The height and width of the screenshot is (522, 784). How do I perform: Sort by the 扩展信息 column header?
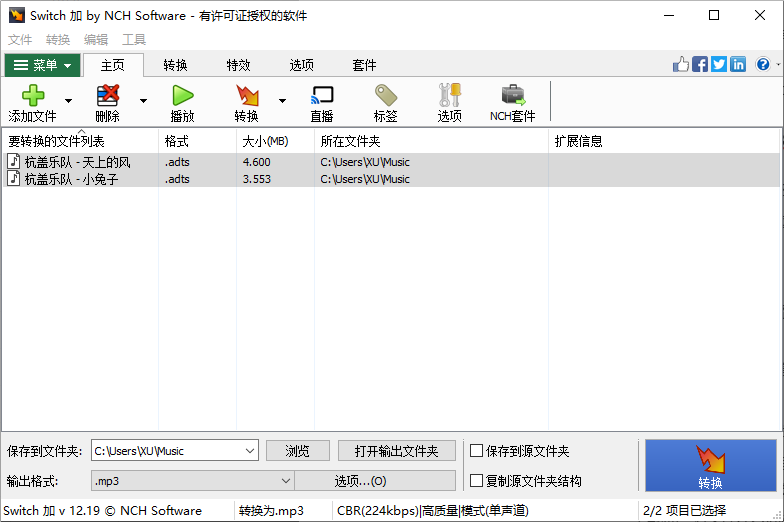[664, 142]
